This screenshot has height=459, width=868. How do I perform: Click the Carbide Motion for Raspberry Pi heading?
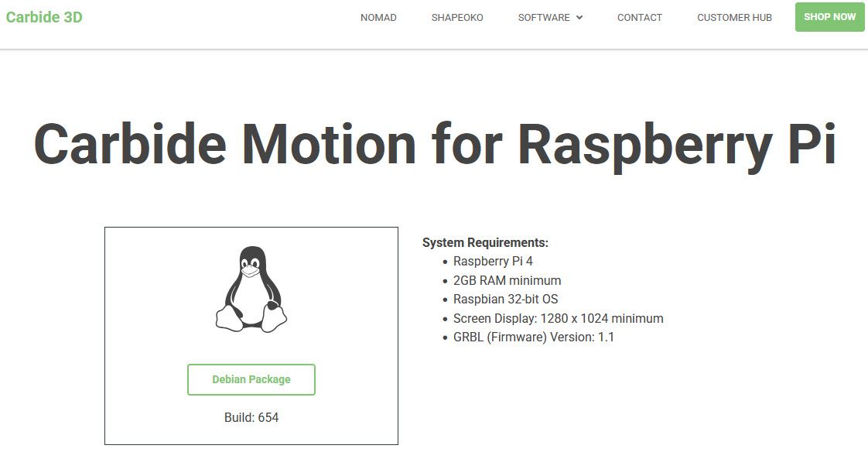(434, 145)
